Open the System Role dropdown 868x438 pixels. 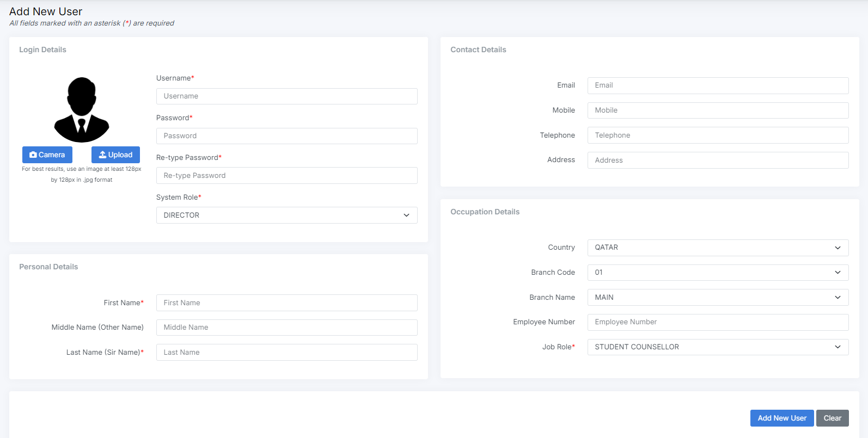[x=286, y=215]
